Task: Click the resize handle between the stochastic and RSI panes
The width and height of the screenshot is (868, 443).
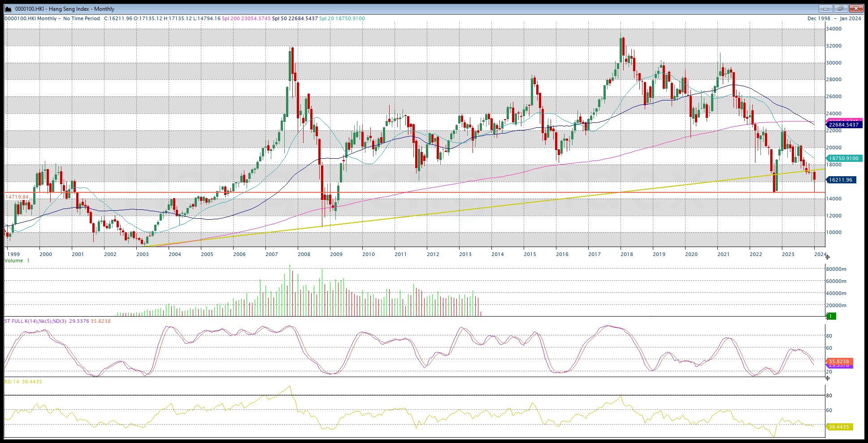Action: click(827, 378)
